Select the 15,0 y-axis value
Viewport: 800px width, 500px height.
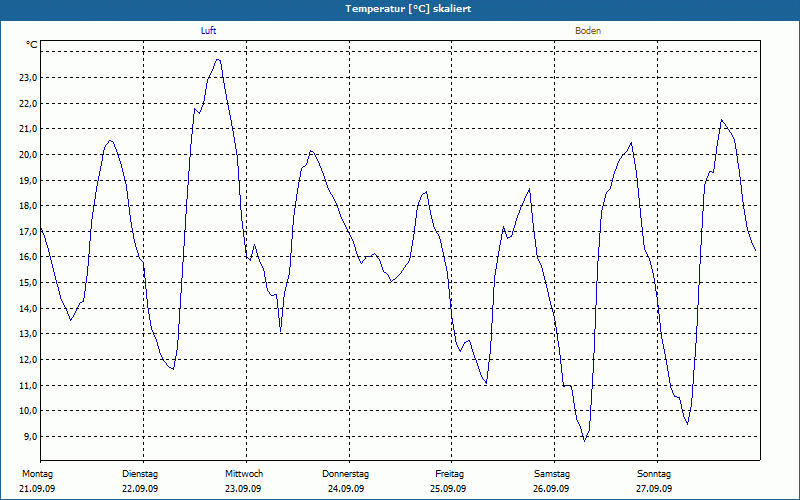pos(28,283)
